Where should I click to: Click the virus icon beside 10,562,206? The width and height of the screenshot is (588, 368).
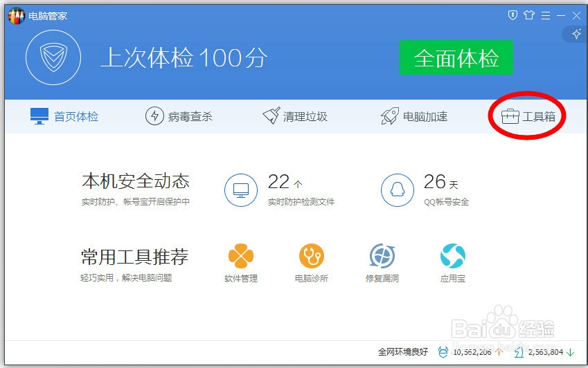(x=443, y=352)
